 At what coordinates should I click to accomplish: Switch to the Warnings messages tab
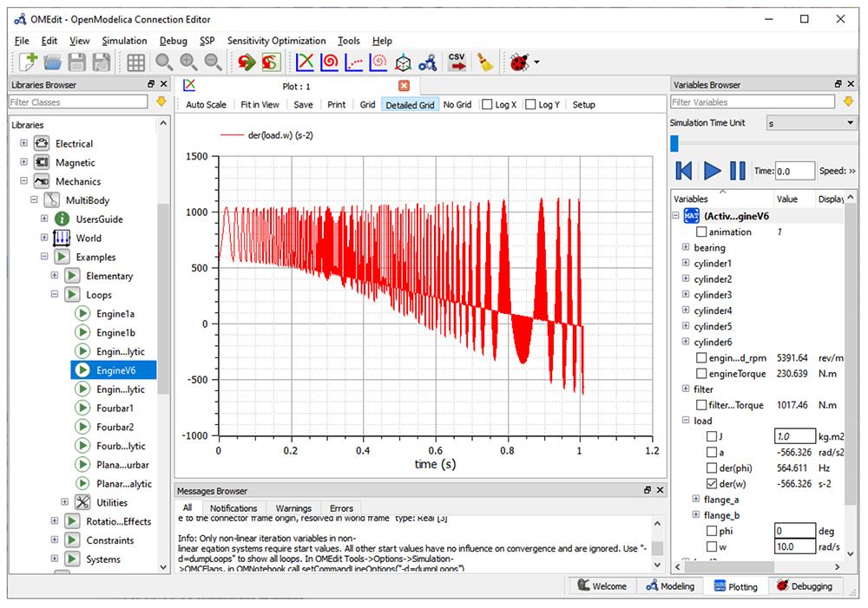[293, 508]
